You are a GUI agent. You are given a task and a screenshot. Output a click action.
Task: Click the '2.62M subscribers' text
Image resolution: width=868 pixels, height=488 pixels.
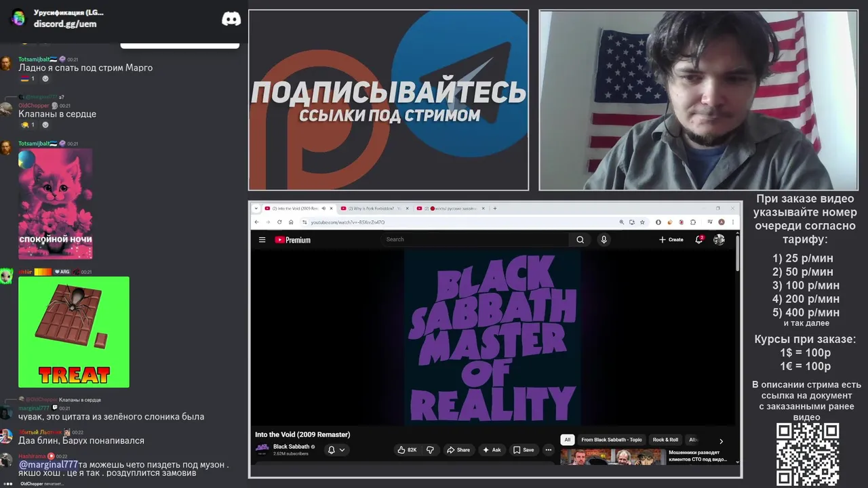[x=290, y=453]
